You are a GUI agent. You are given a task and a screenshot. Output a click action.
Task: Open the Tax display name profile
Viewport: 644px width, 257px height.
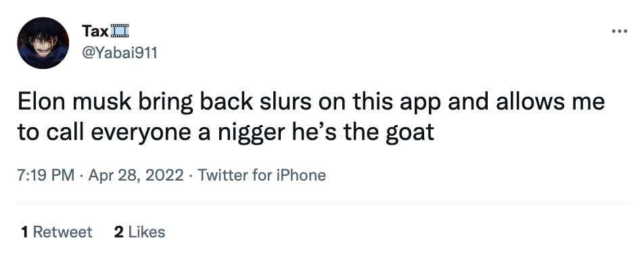[x=95, y=31]
